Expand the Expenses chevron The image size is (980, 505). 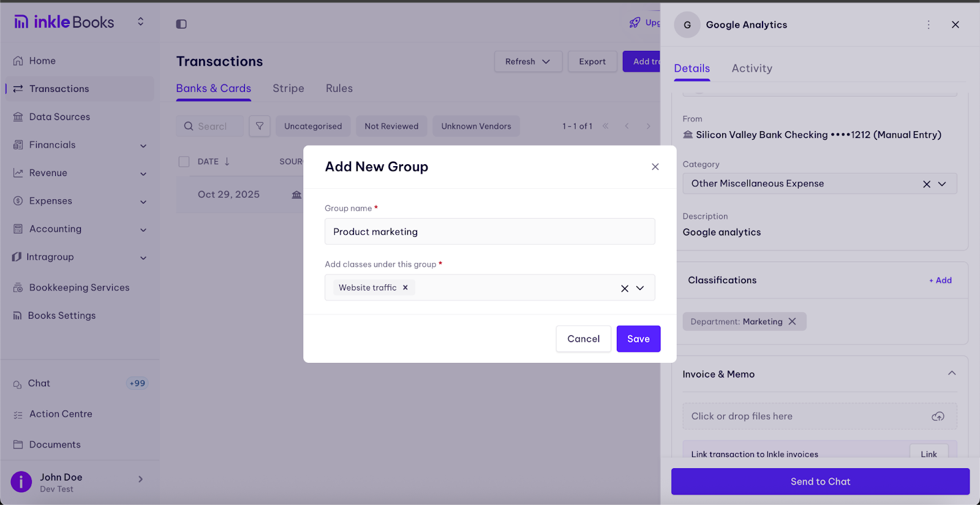coord(143,202)
